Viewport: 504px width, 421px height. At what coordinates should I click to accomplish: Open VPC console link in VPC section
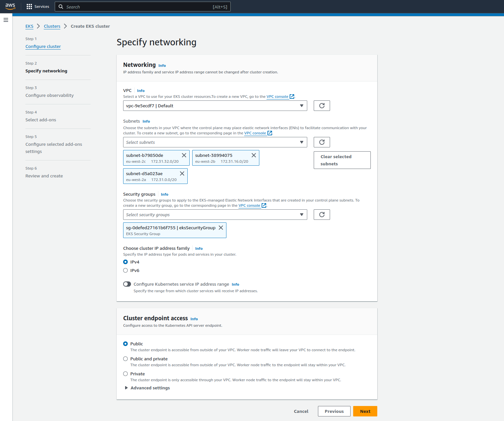(277, 97)
